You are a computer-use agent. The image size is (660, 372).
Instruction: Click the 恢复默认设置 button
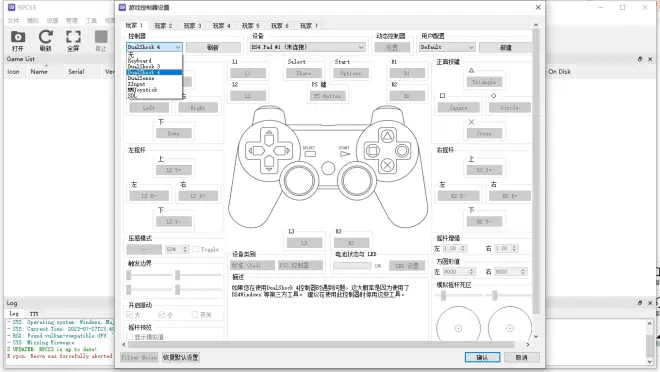coord(181,357)
